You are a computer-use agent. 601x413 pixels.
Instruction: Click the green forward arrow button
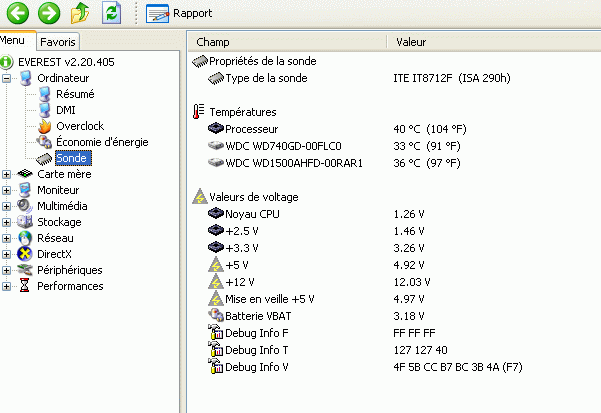50,13
